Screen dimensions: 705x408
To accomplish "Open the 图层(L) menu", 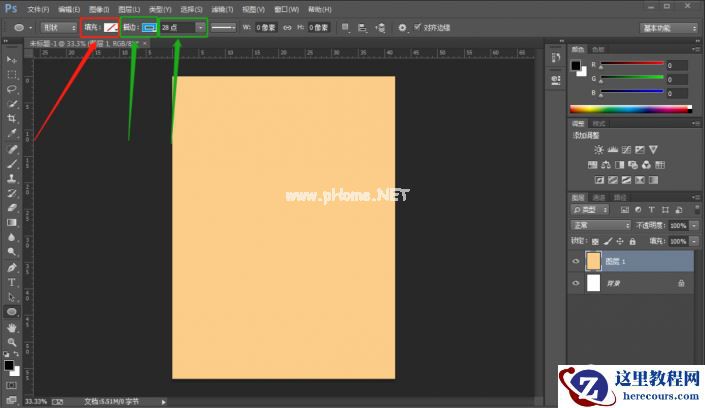I will 129,9.
